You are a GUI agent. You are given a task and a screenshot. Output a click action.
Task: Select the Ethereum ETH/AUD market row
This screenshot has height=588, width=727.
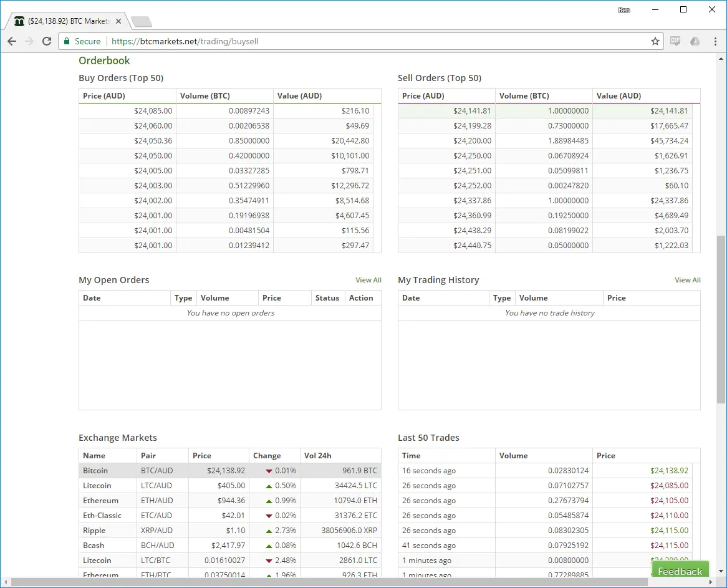(x=230, y=500)
